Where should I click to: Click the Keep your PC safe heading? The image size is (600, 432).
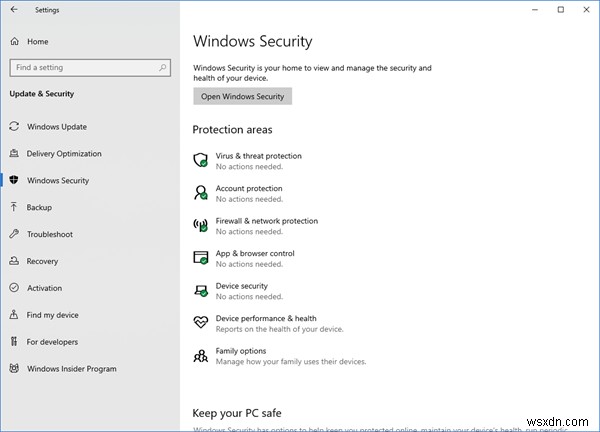pos(237,413)
